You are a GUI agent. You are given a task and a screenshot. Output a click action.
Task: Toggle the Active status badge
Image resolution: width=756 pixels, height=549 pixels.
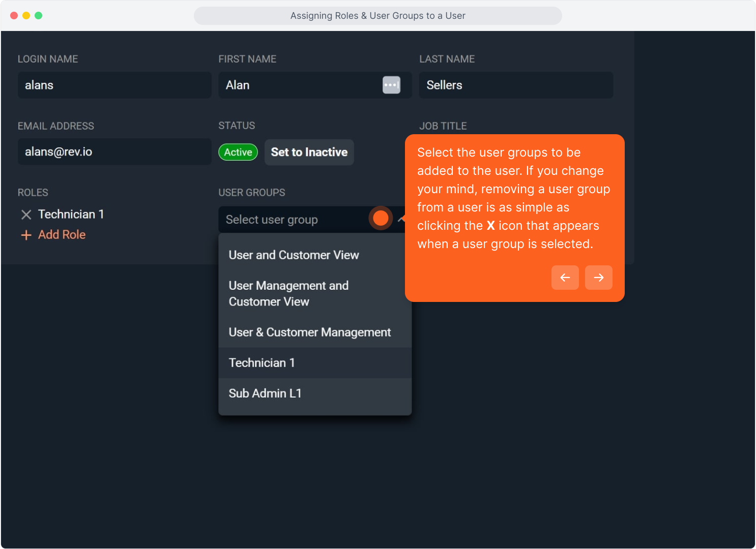pyautogui.click(x=238, y=152)
